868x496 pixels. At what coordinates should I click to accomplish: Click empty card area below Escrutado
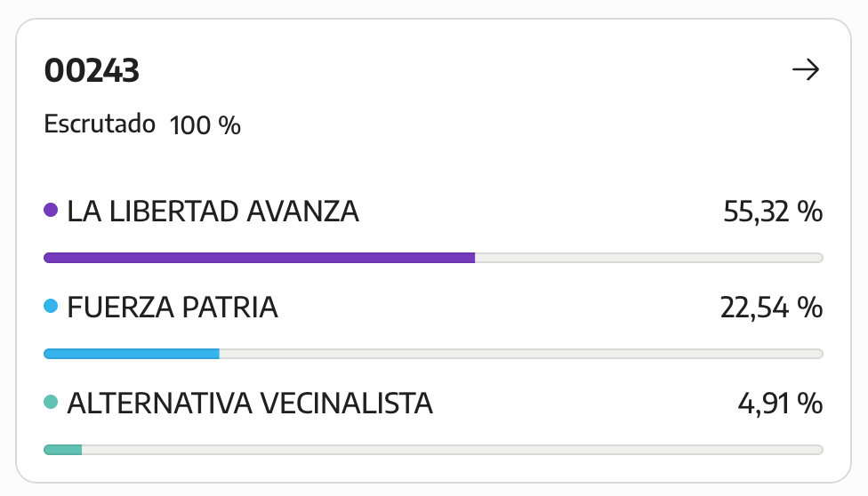[432, 164]
